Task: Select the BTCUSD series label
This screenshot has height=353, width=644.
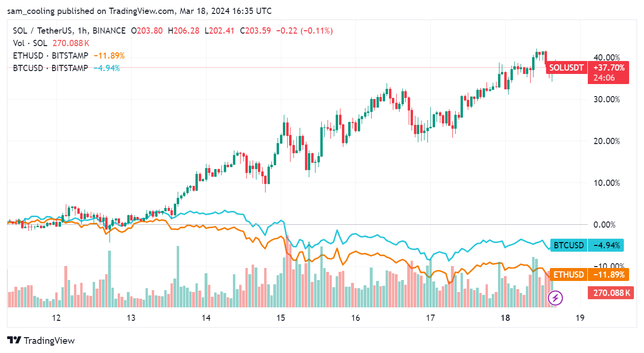Action: 569,245
